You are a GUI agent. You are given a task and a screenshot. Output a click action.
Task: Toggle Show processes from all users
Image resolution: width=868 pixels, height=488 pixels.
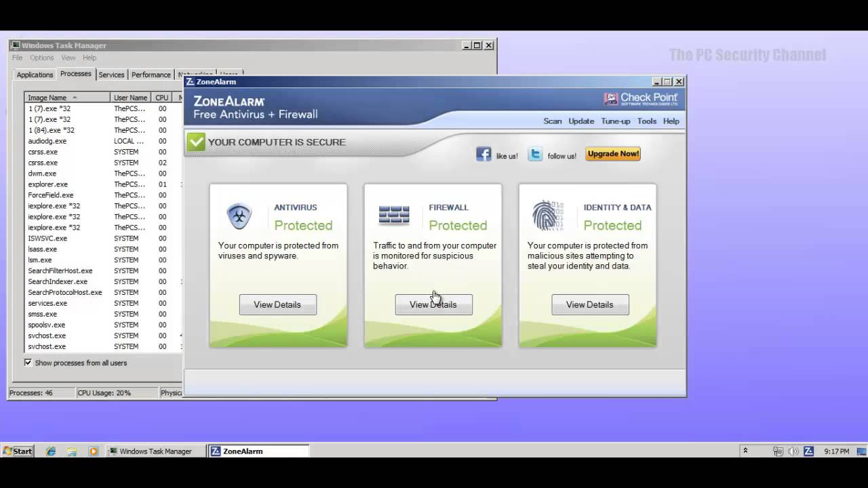pyautogui.click(x=28, y=363)
